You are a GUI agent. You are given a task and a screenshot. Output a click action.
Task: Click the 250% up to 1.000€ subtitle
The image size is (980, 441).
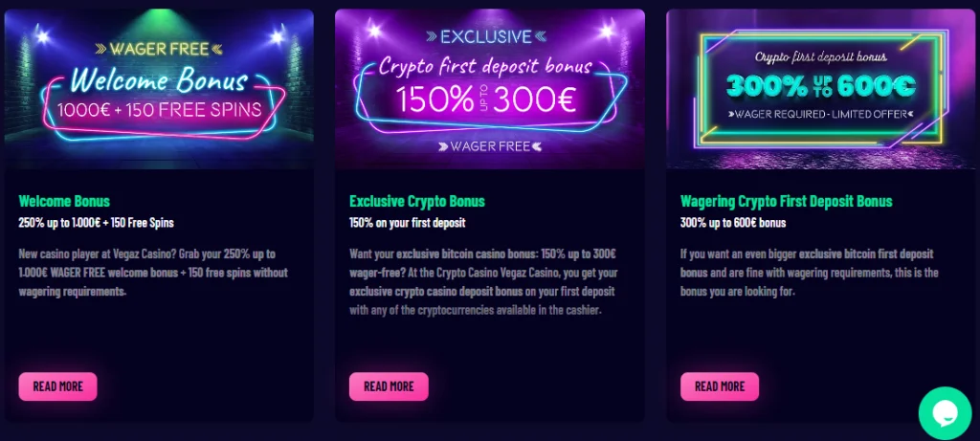tap(96, 222)
